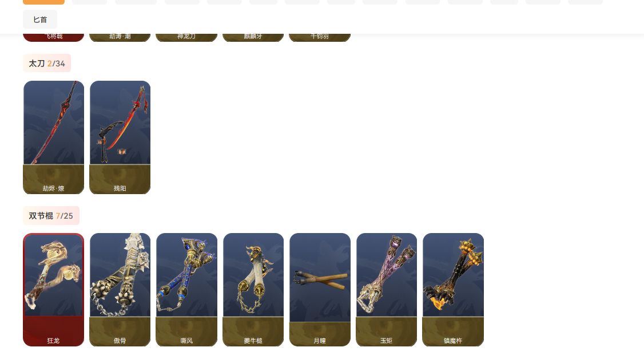
Task: Open the 傲骨 spiked nunchaku card
Action: pos(120,290)
